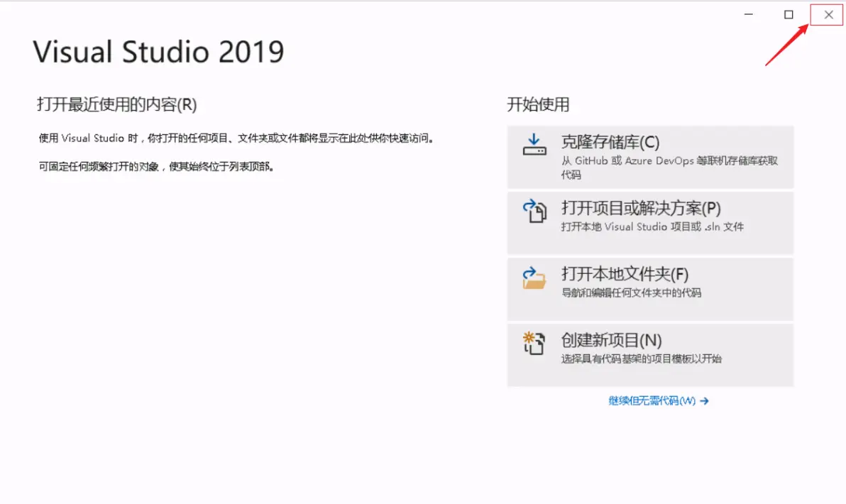Click the 打开最近使用的内容(R) heading
Viewport: 846px width, 504px height.
[x=116, y=104]
